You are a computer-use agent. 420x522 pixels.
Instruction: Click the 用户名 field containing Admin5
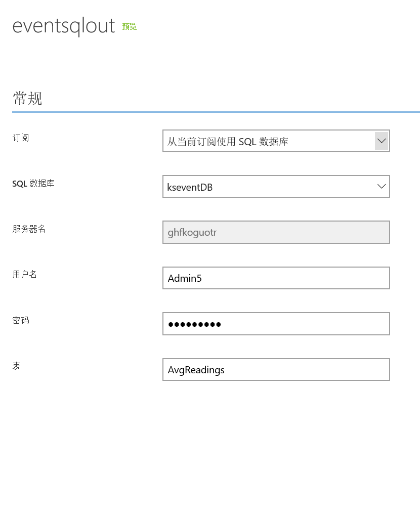pos(276,278)
